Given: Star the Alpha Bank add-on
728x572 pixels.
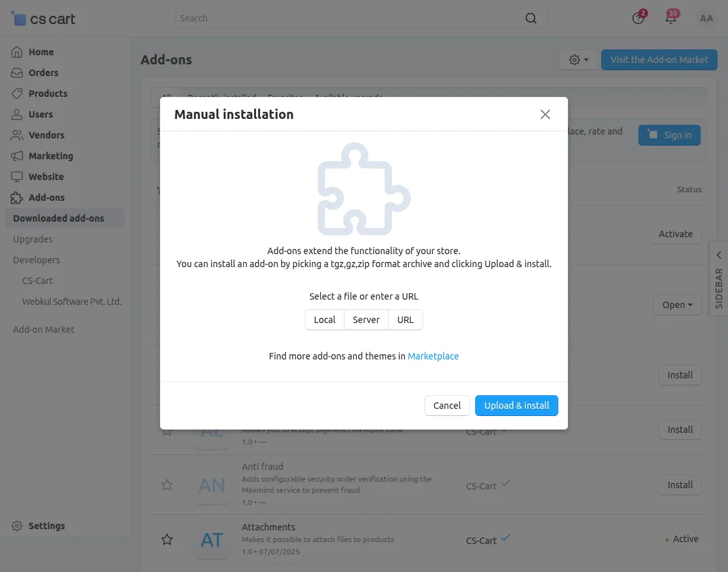Looking at the screenshot, I should tap(167, 430).
